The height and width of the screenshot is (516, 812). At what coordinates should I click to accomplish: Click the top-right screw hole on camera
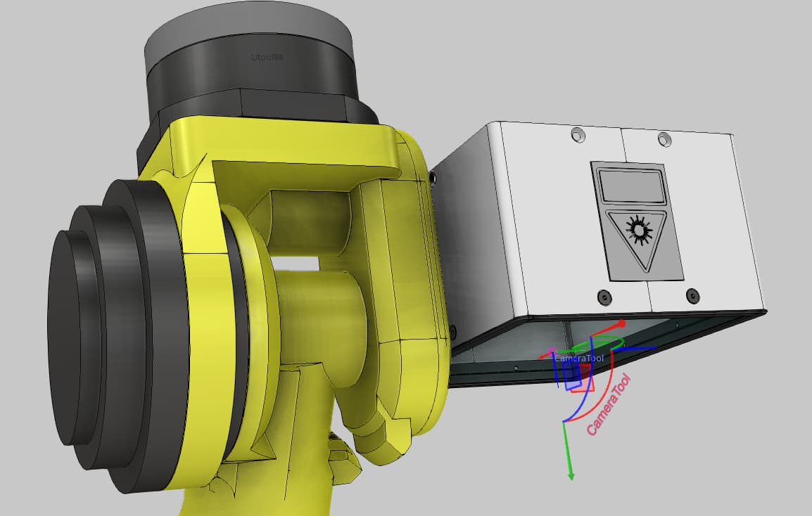664,139
